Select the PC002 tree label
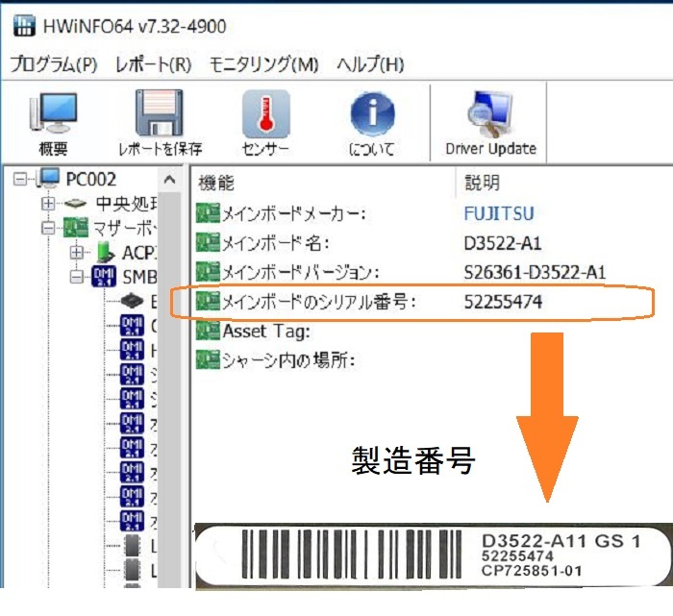Image resolution: width=673 pixels, height=616 pixels. click(91, 179)
